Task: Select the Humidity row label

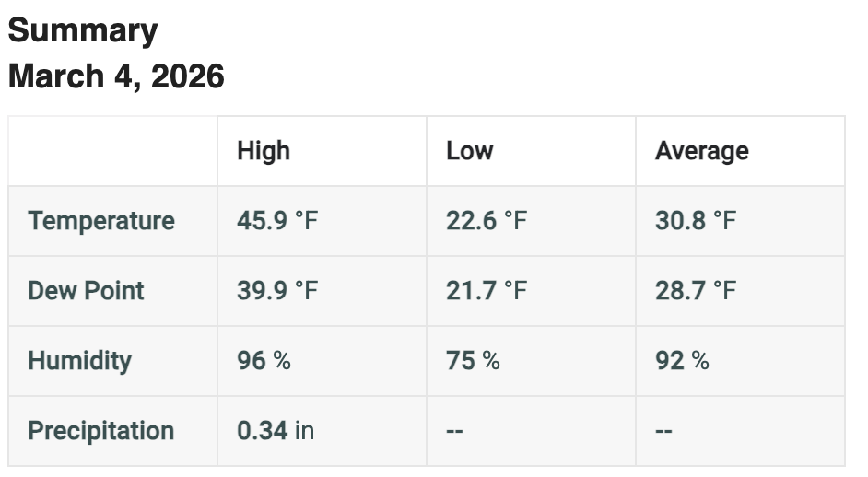Action: (80, 361)
